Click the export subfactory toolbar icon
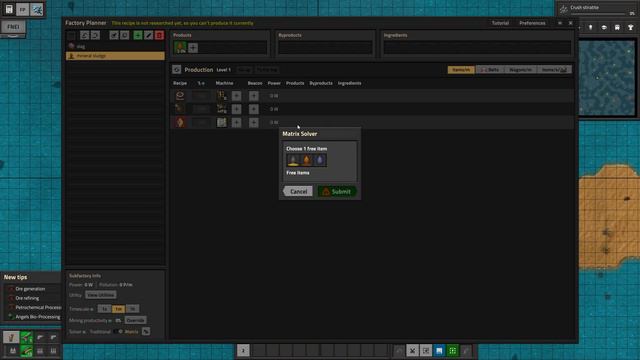Screen dimensions: 640x360 click(95, 36)
